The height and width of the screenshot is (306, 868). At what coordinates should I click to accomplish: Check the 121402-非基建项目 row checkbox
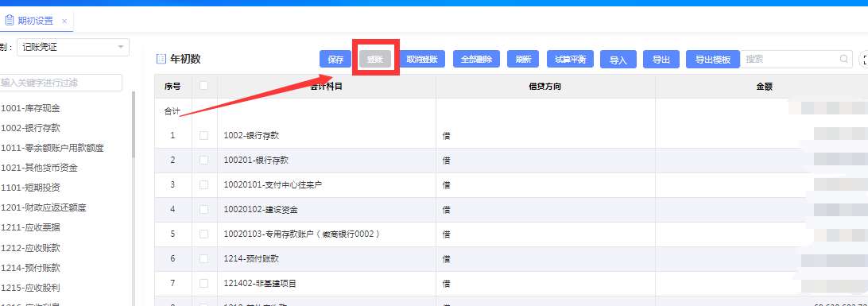pyautogui.click(x=203, y=283)
